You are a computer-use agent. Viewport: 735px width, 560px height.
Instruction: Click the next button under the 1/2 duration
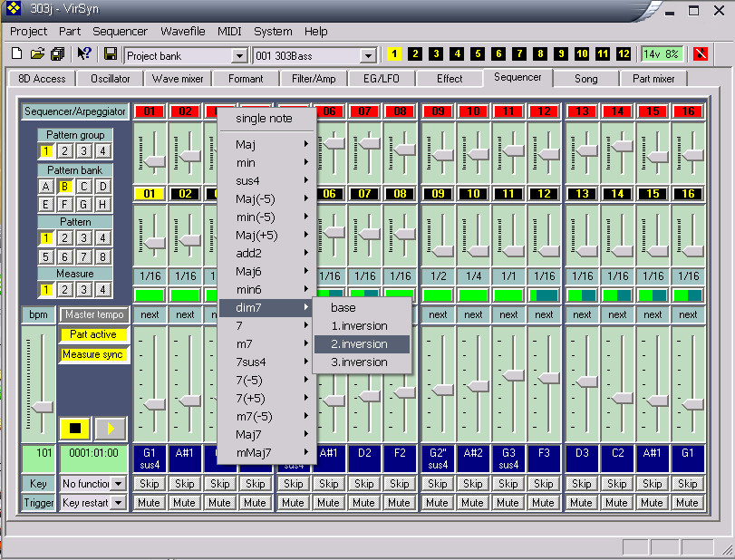438,315
